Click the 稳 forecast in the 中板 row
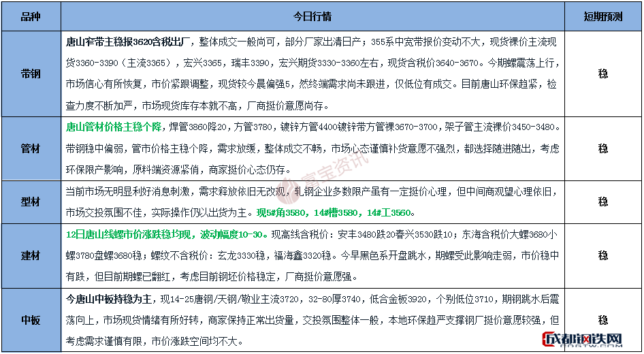The width and height of the screenshot is (644, 354). 602,320
